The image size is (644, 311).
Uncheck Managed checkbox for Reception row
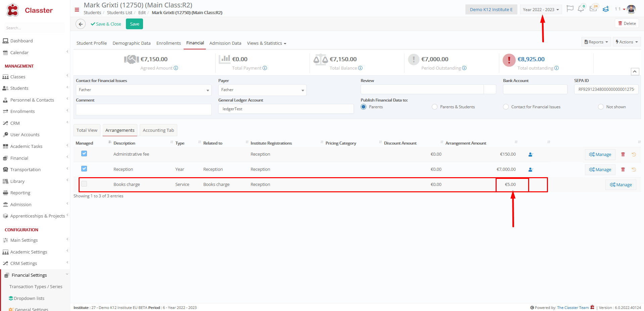84,169
